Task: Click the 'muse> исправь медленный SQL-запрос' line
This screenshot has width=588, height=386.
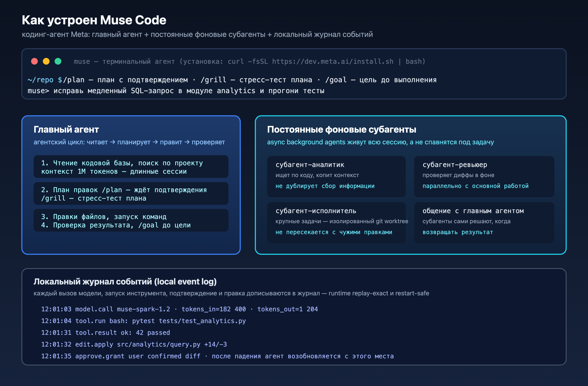Action: tap(176, 91)
